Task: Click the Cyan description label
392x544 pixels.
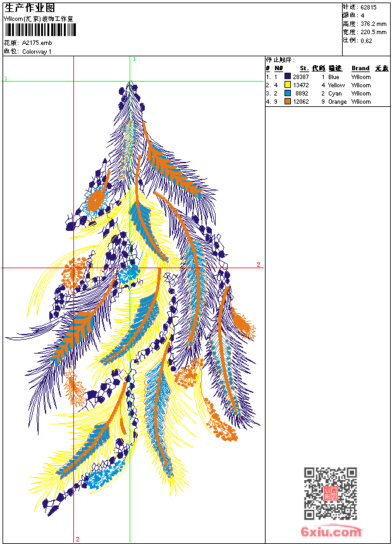Action: tap(334, 94)
